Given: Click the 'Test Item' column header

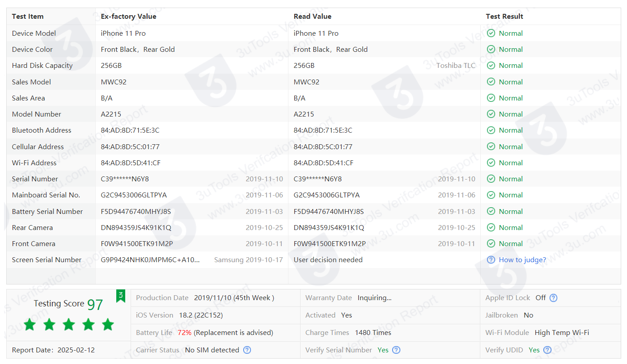Looking at the screenshot, I should tap(28, 17).
